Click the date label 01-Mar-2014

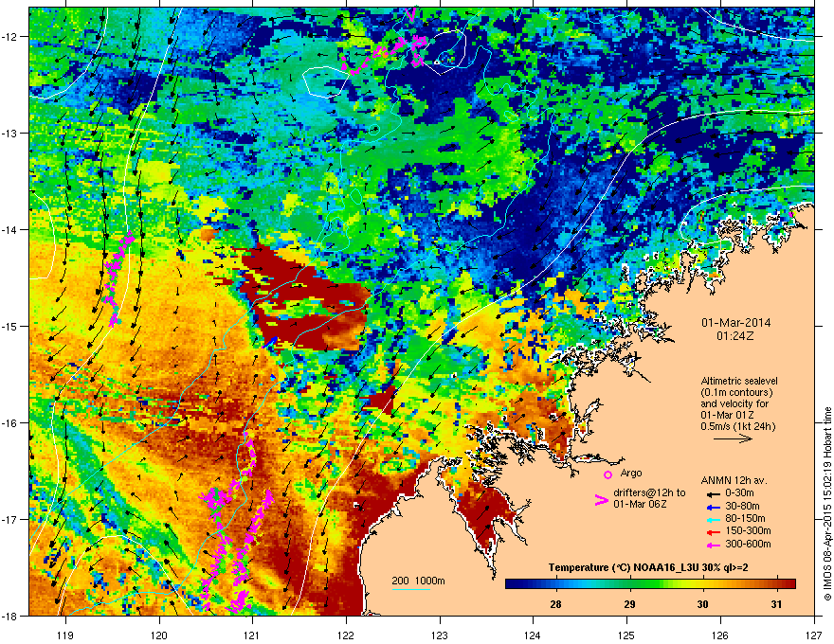pos(735,323)
